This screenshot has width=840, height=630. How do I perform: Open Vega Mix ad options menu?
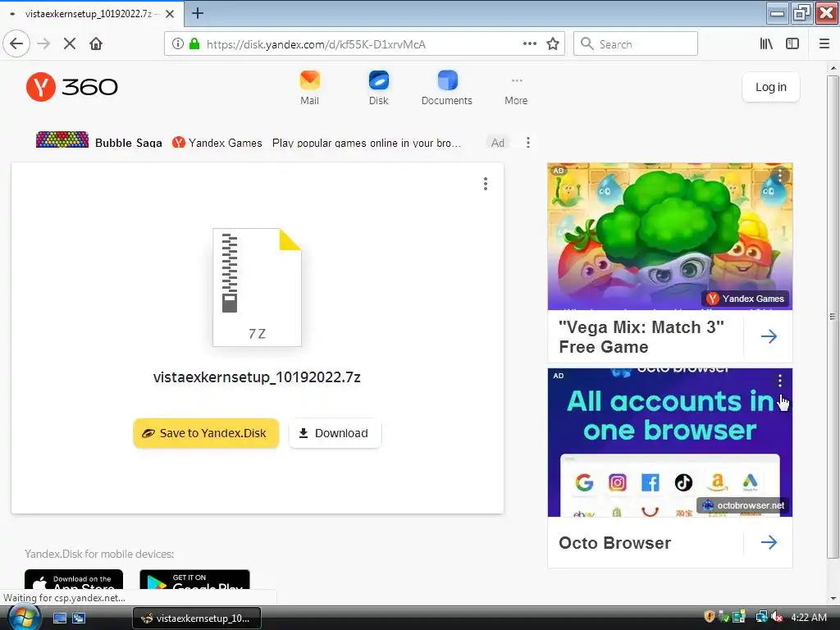780,175
